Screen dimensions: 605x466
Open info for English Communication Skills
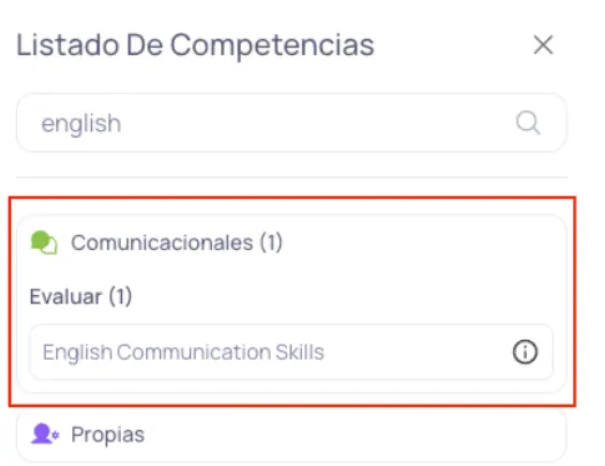[x=525, y=352]
